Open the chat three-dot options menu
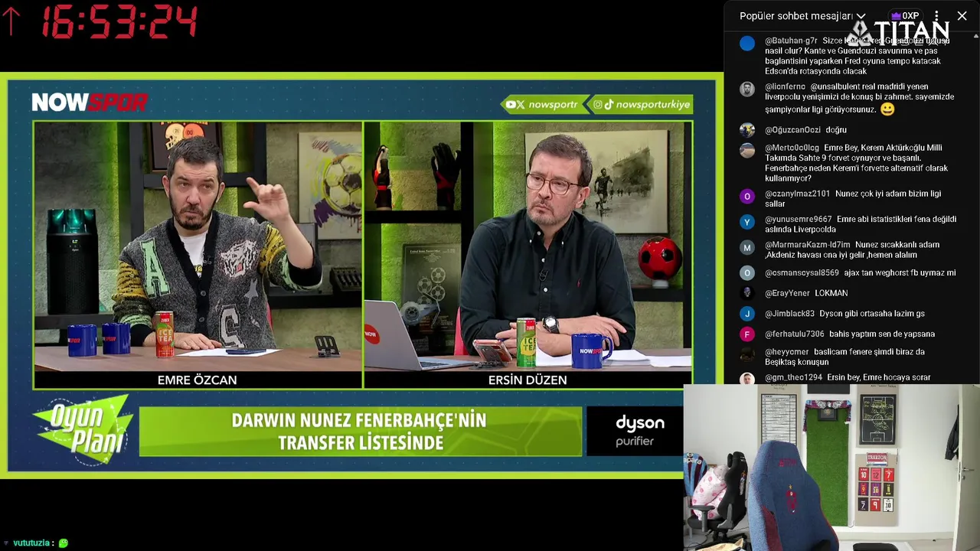The height and width of the screenshot is (551, 980). 936,16
